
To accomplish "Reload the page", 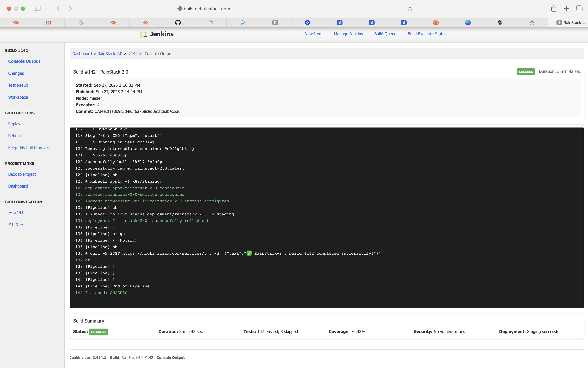I will pos(410,9).
